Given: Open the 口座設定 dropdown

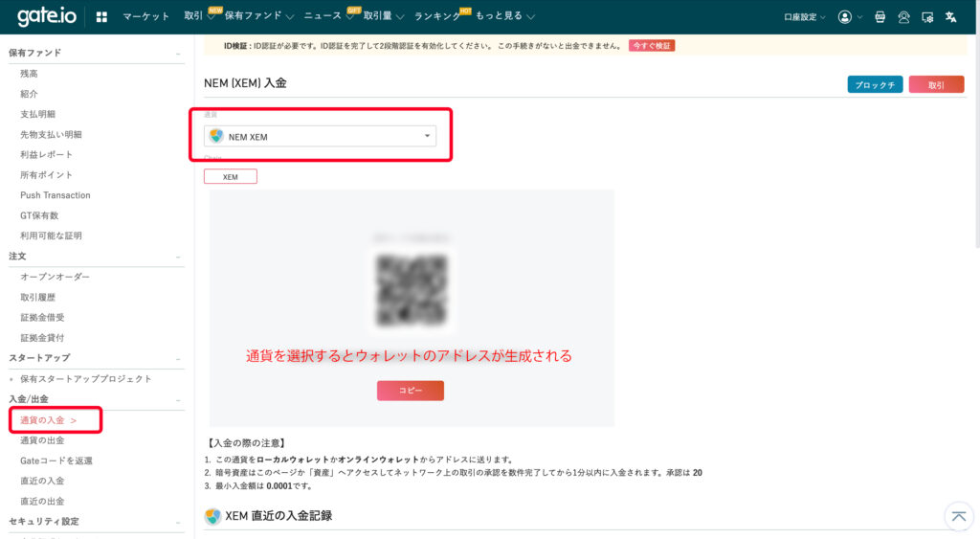Looking at the screenshot, I should click(804, 17).
